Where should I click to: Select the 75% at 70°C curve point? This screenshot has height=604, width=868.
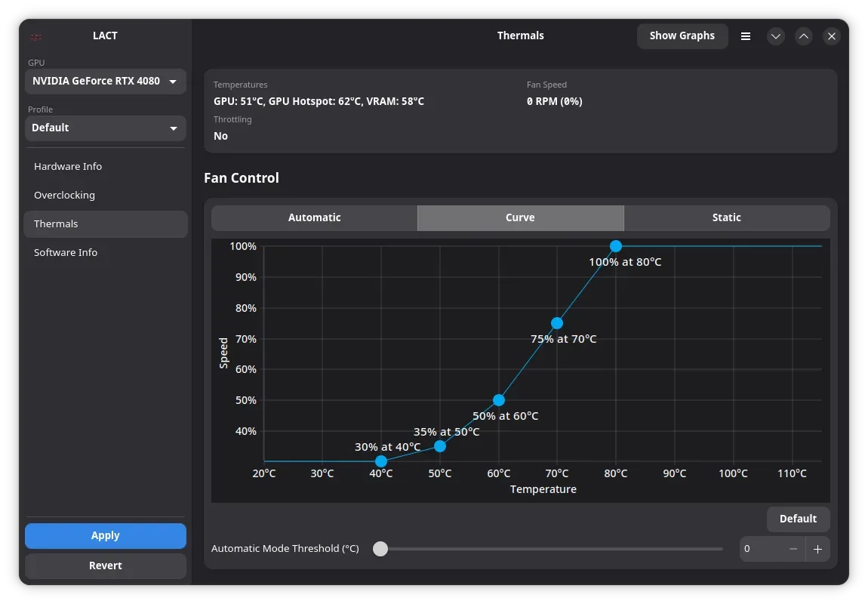(x=557, y=323)
